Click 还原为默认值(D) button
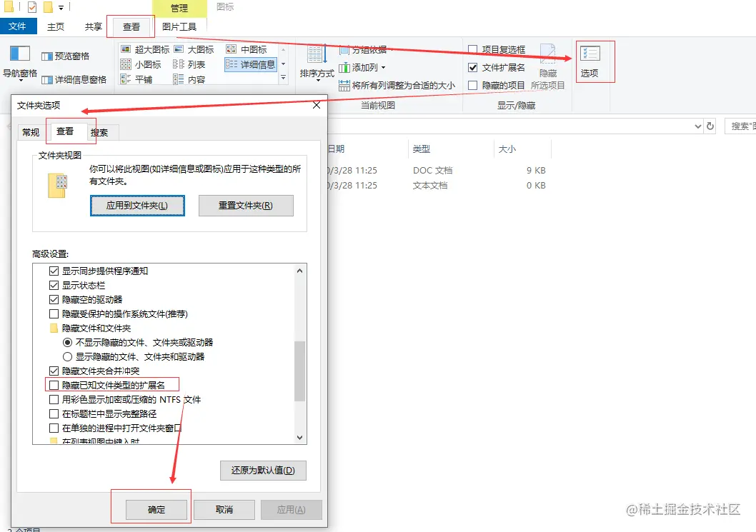This screenshot has height=532, width=756. pyautogui.click(x=263, y=471)
